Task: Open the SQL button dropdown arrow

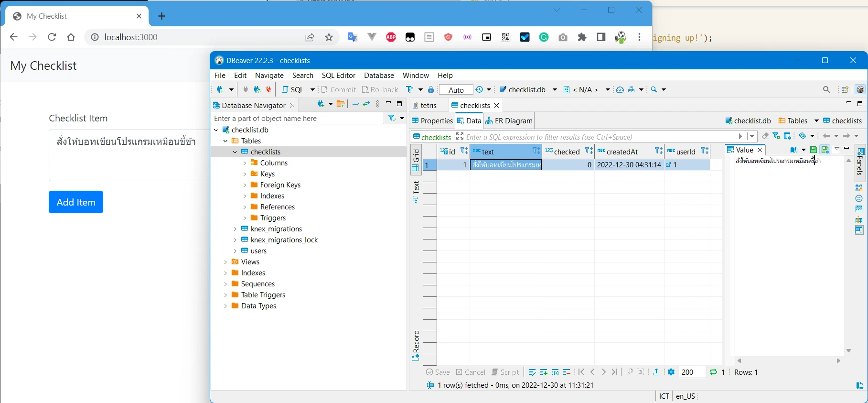Action: click(x=312, y=89)
